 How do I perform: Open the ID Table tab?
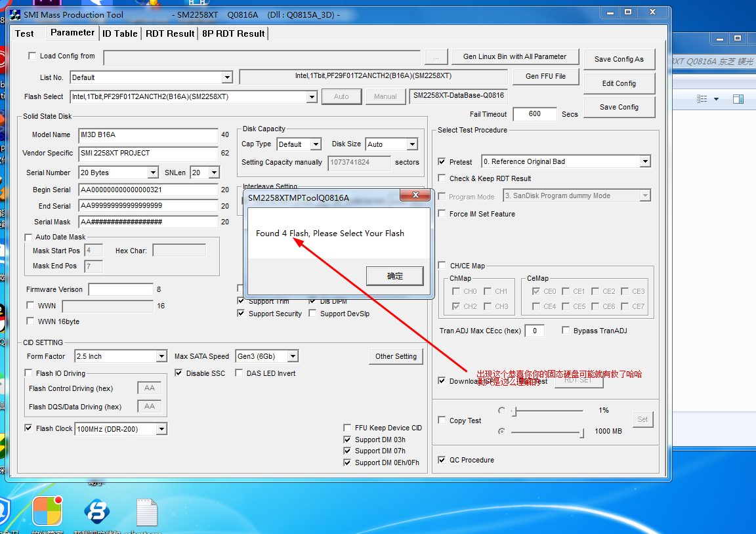tap(119, 33)
